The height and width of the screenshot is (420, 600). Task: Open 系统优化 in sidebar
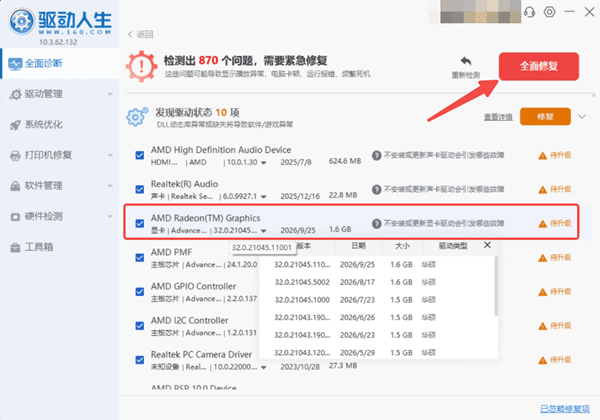coord(59,125)
